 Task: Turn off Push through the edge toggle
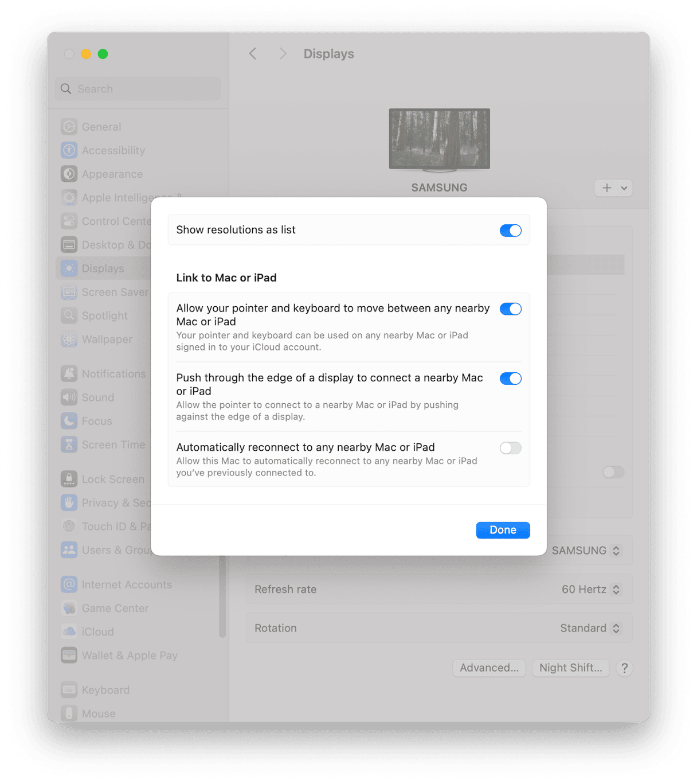pos(510,379)
